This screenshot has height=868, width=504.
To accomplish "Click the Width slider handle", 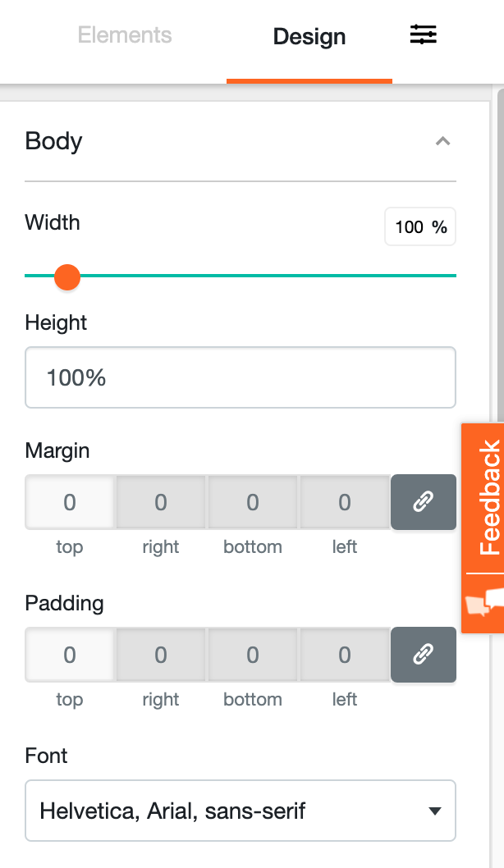I will 66,276.
